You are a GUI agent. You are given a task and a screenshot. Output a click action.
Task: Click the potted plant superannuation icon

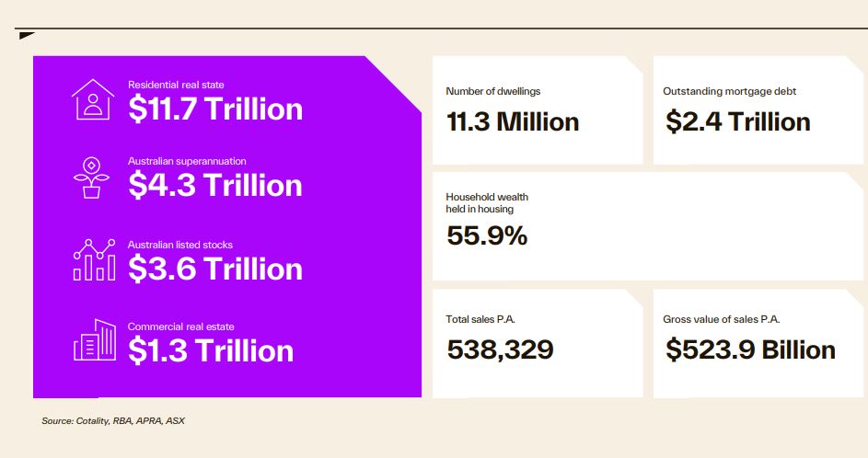(91, 178)
